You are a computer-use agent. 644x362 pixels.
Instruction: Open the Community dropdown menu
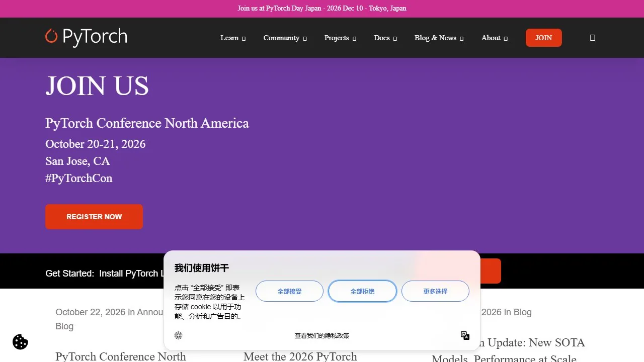285,38
